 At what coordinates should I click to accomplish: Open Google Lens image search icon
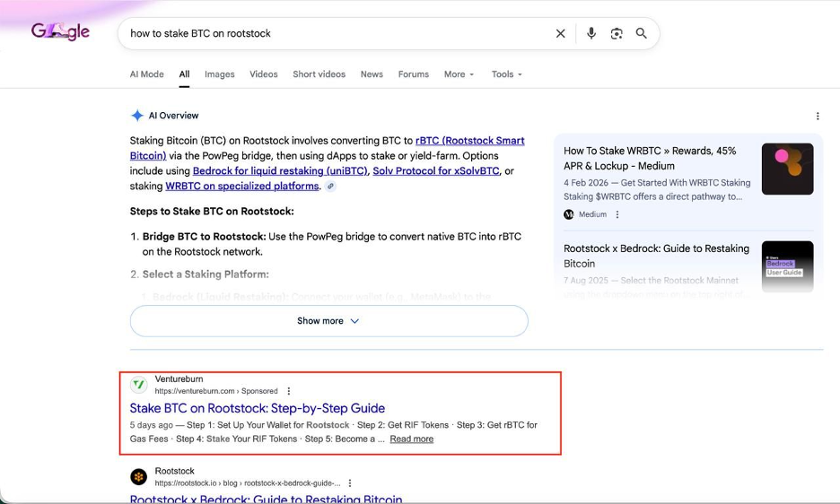(x=617, y=33)
